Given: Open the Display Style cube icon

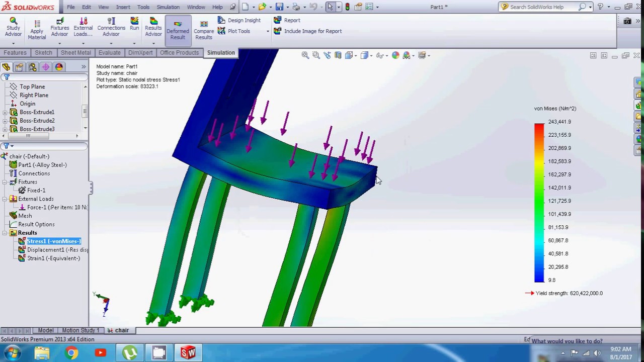Looking at the screenshot, I should pyautogui.click(x=364, y=55).
